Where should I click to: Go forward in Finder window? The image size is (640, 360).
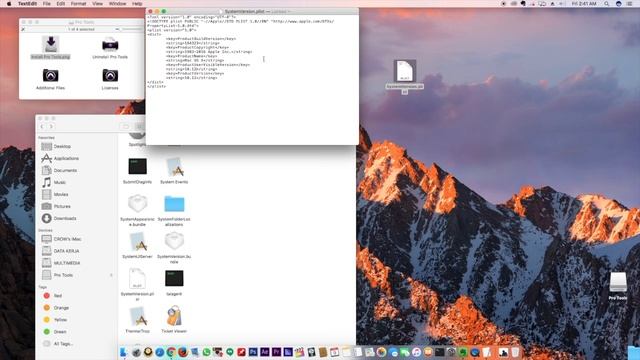(x=51, y=127)
